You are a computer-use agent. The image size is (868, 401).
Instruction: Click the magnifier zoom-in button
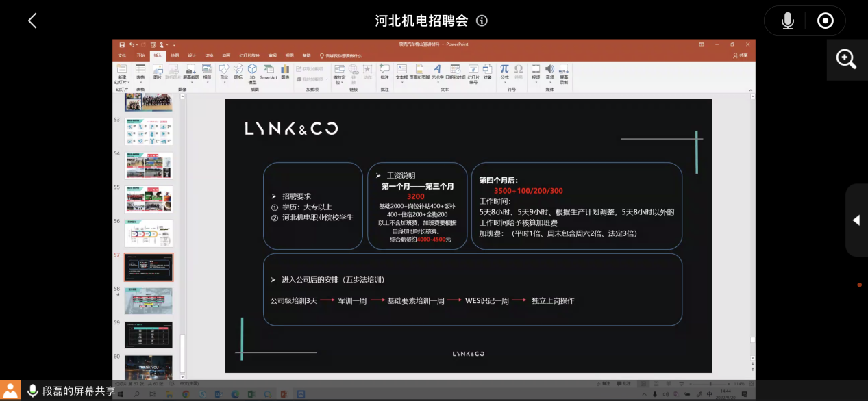pyautogui.click(x=847, y=60)
